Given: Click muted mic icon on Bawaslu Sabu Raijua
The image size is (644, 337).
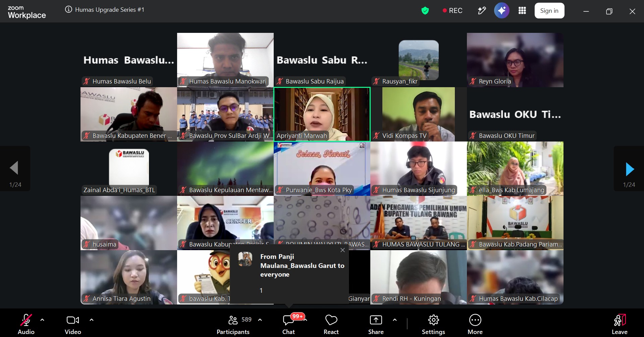Looking at the screenshot, I should point(280,81).
